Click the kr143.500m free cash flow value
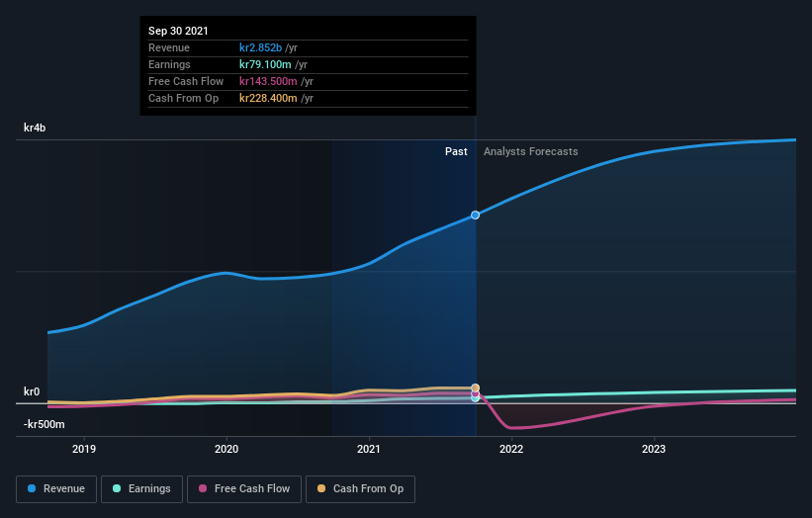This screenshot has width=812, height=518. 268,81
